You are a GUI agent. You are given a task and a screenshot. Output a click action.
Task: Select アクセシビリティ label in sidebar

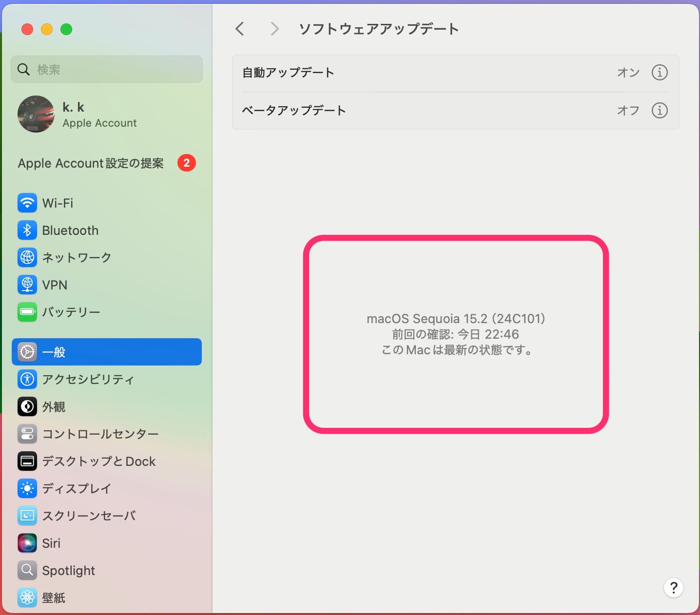pos(88,379)
